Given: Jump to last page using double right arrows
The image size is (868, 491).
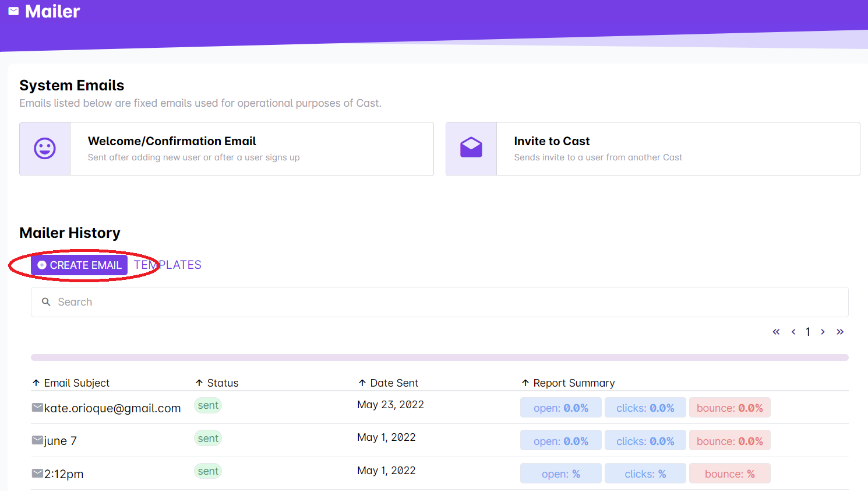Looking at the screenshot, I should click(840, 332).
